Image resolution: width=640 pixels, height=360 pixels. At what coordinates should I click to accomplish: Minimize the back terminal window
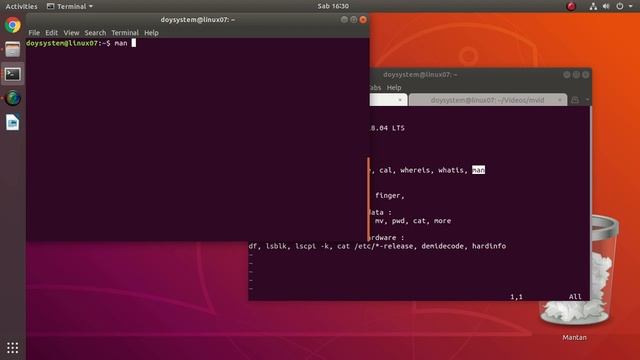click(x=567, y=75)
